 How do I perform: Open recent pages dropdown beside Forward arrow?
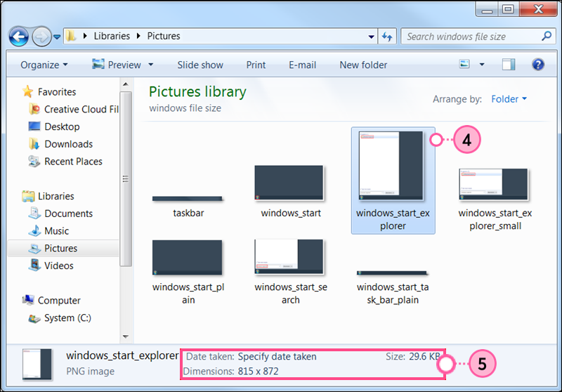pos(57,37)
